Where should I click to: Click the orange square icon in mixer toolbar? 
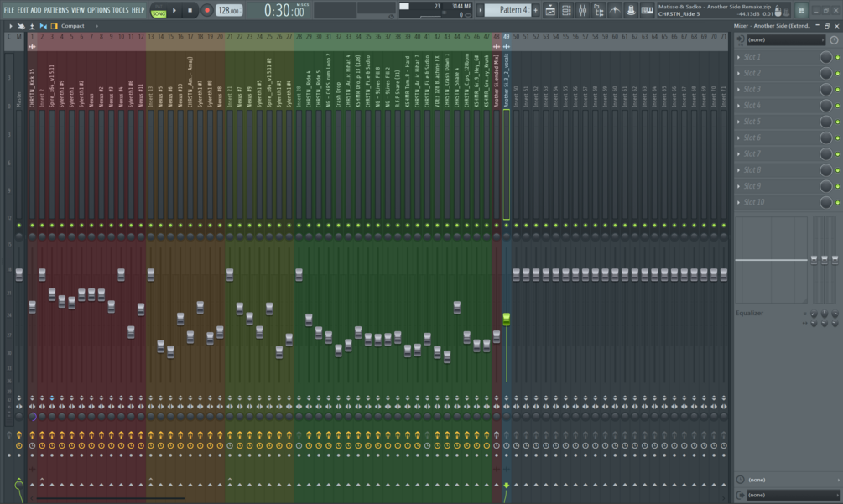click(54, 26)
